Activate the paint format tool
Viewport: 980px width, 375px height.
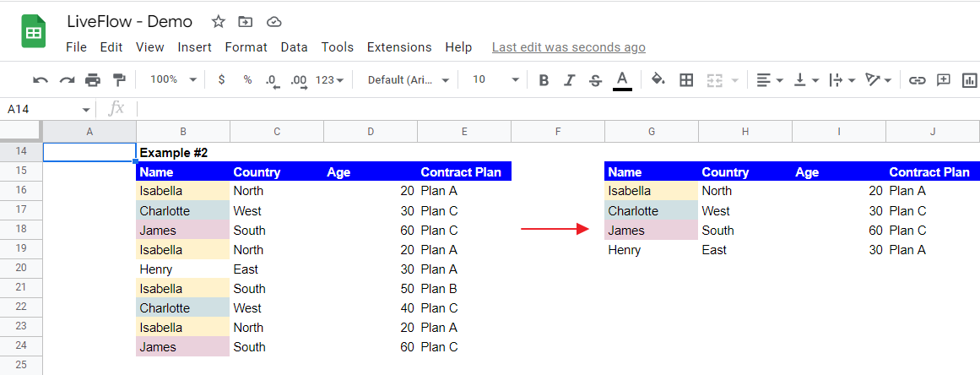[x=119, y=80]
